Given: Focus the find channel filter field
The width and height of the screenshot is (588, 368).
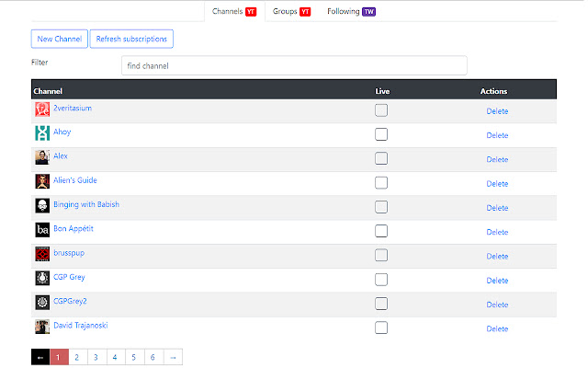Looking at the screenshot, I should pos(294,65).
